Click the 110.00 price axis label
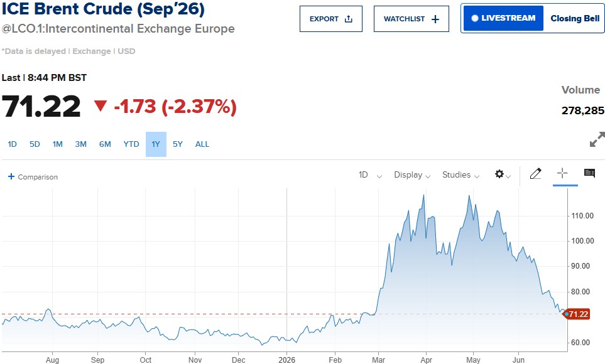This screenshot has width=605, height=364. click(x=582, y=216)
